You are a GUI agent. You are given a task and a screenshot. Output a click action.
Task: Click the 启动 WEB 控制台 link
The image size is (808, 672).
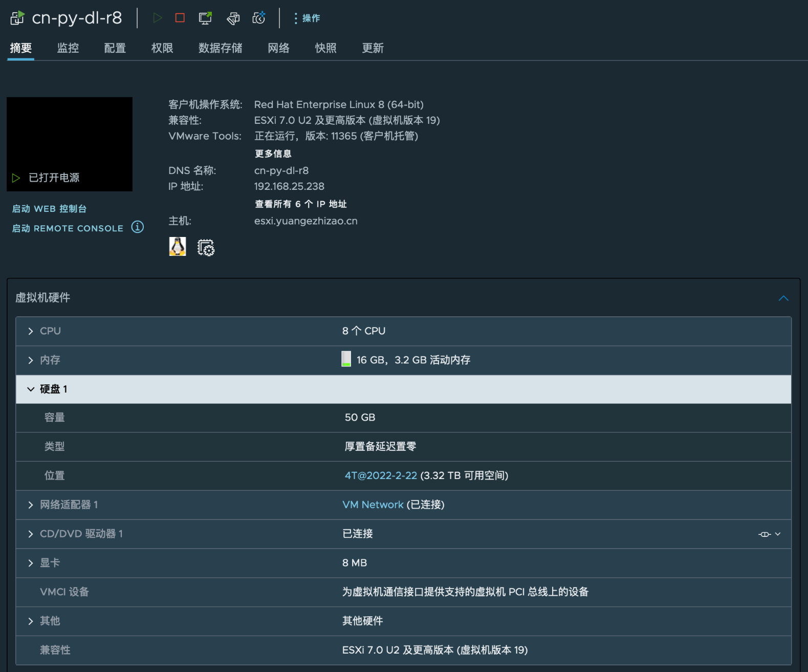coord(50,209)
